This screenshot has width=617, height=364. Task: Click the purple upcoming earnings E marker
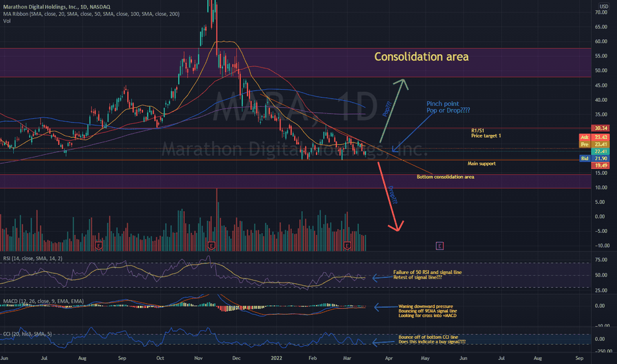(440, 246)
